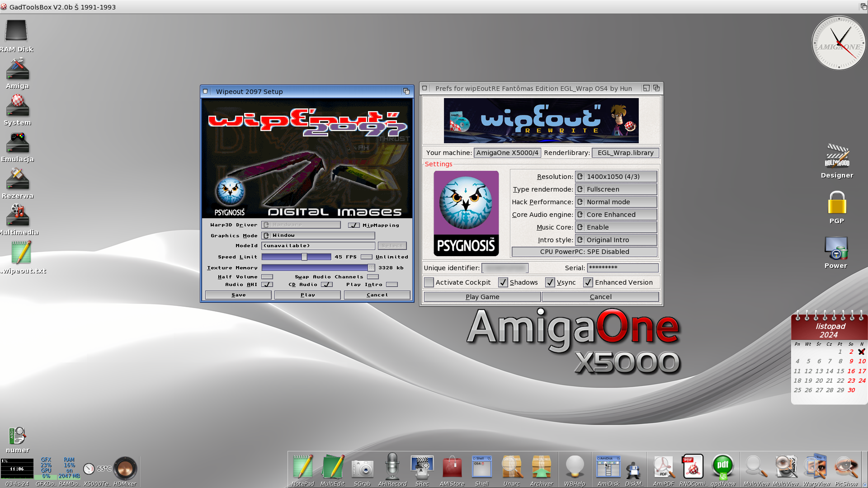The height and width of the screenshot is (488, 868).
Task: Open the PGP padlock icon
Action: tap(837, 202)
